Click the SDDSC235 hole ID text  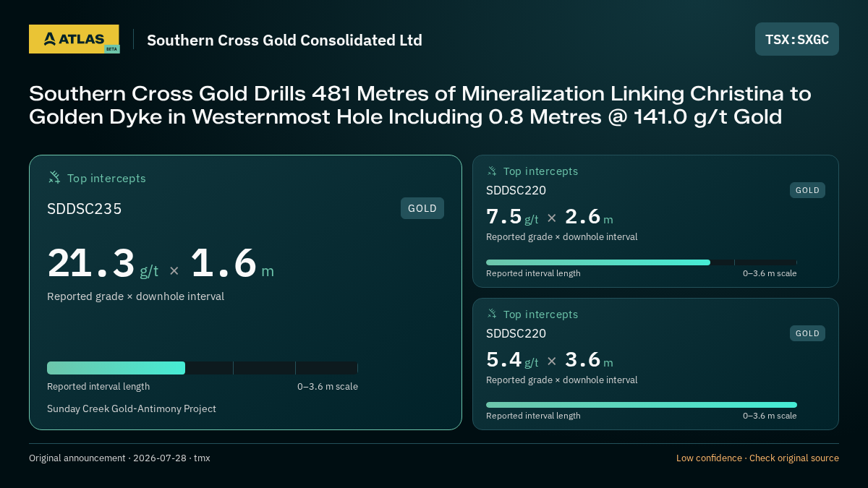click(85, 209)
